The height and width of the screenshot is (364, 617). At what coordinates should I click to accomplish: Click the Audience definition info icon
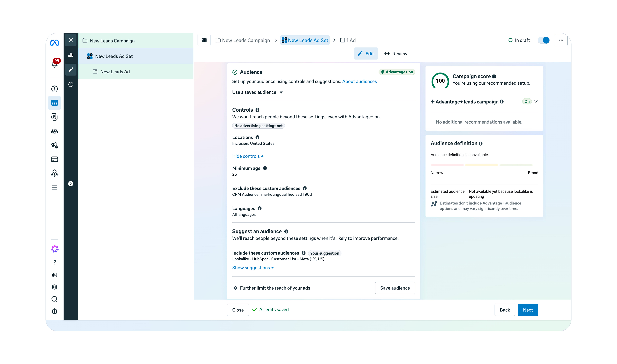(480, 144)
